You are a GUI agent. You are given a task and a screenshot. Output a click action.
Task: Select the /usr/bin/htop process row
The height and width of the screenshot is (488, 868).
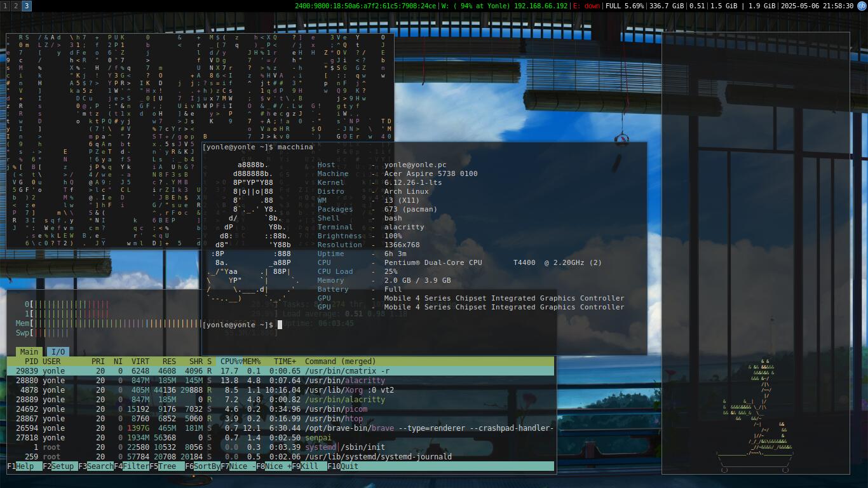(281, 419)
